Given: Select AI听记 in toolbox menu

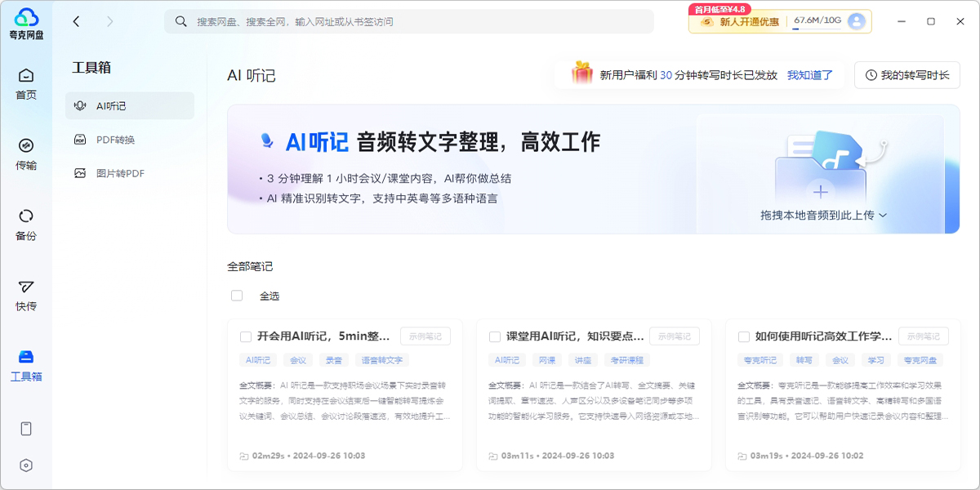Looking at the screenshot, I should [x=130, y=106].
